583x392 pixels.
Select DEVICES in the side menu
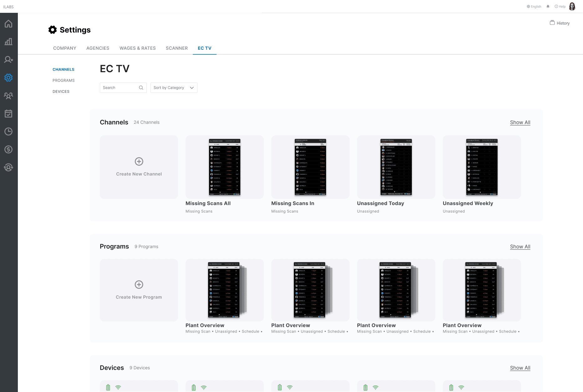click(61, 92)
